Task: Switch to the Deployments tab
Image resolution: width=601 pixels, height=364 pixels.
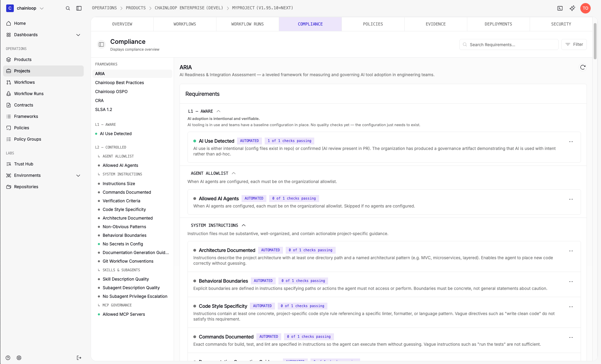Action: [x=498, y=24]
